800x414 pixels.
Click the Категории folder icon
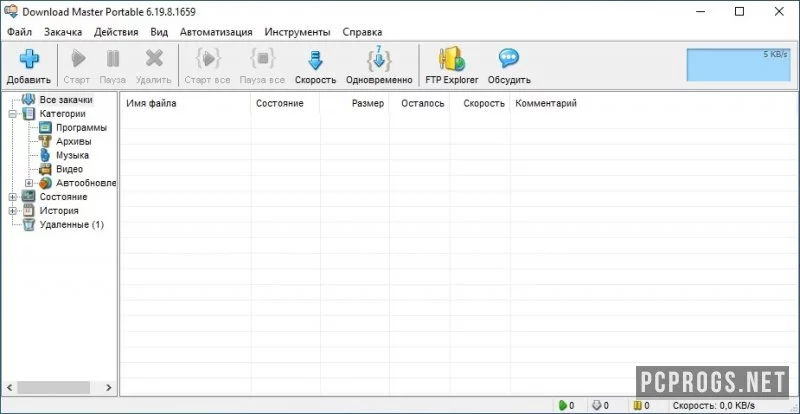[x=29, y=114]
